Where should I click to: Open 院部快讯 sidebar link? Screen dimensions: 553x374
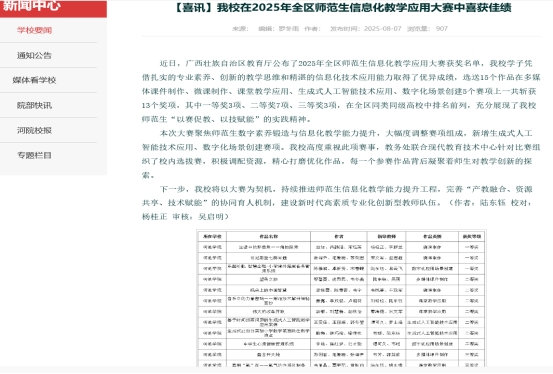point(34,105)
